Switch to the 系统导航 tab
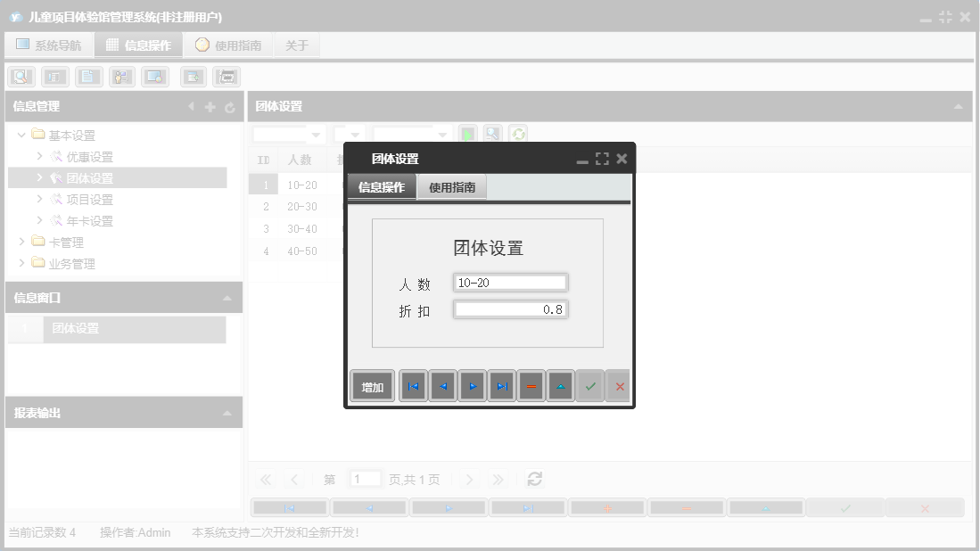This screenshot has height=551, width=980. click(48, 44)
